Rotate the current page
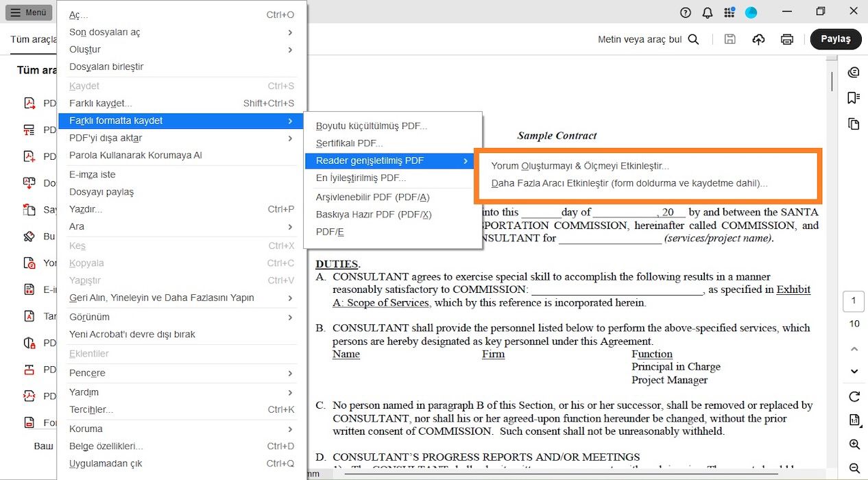This screenshot has height=480, width=868. pos(854,396)
